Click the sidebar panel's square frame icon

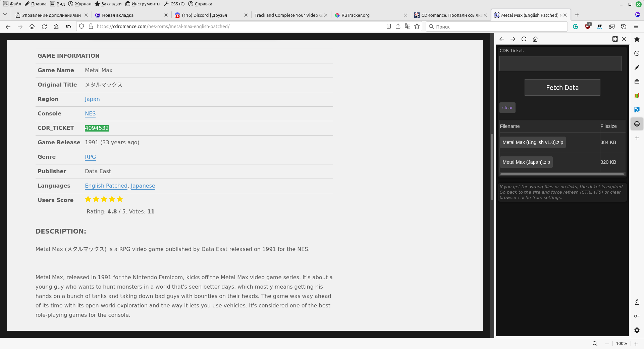615,39
